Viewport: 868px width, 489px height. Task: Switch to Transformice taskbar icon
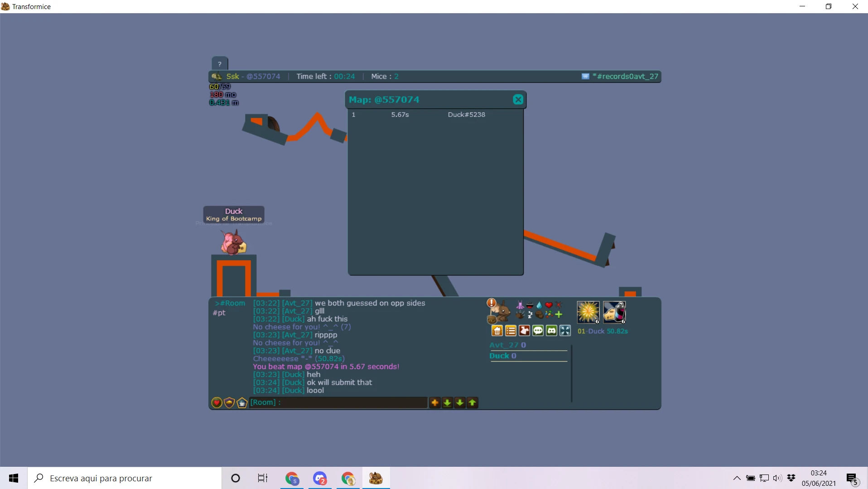[376, 478]
